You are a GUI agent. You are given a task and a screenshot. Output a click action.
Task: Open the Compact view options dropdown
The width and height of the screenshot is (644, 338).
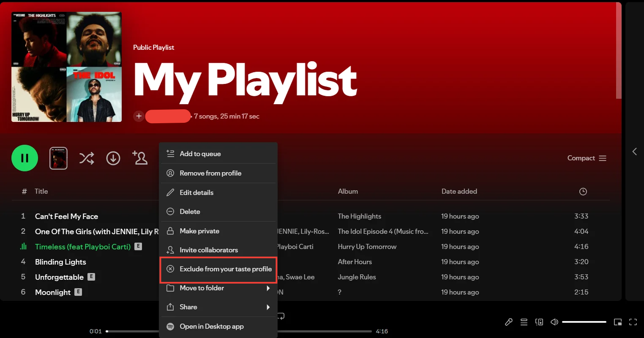(x=587, y=158)
